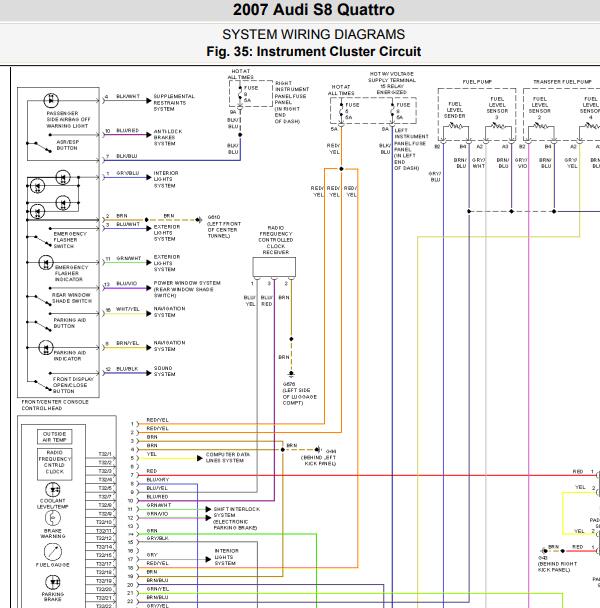Click the arrow pointing to Computer Data Lines System

tap(200, 458)
